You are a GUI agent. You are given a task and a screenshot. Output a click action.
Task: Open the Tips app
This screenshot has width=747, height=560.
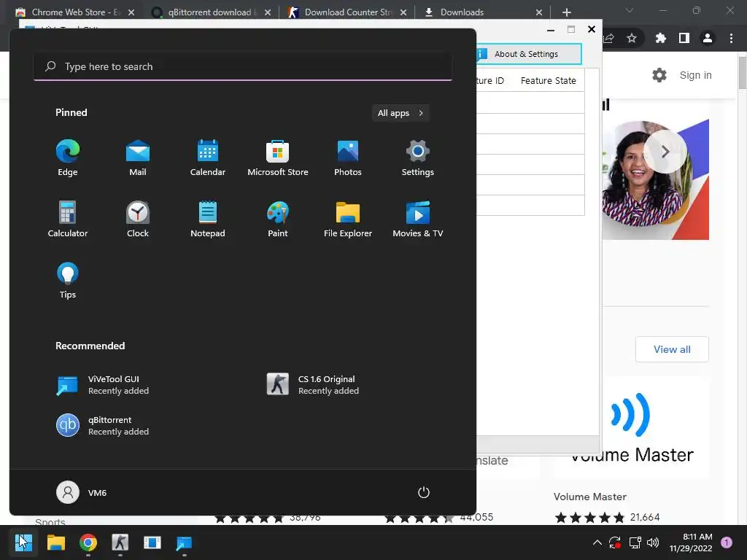tap(68, 281)
